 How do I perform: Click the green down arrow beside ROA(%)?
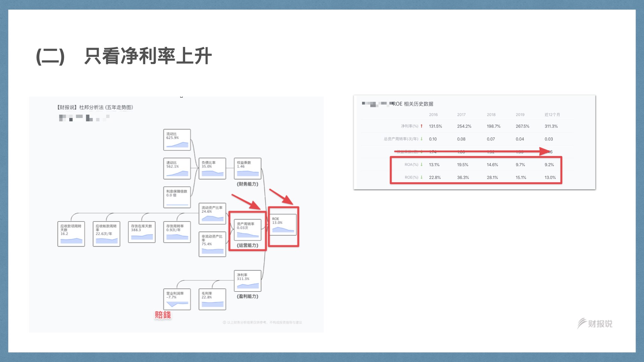point(421,165)
